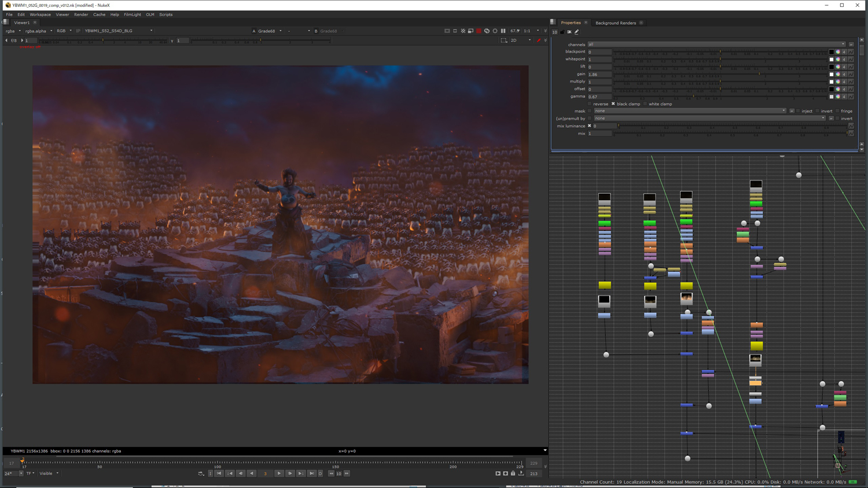Screen dimensions: 868x488
Task: Click the pause viewer update icon
Action: (503, 31)
